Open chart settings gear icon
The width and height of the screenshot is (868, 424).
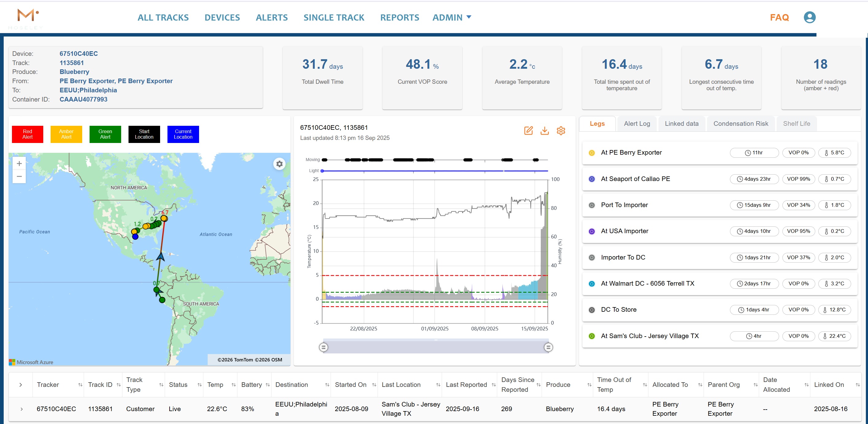click(x=561, y=131)
